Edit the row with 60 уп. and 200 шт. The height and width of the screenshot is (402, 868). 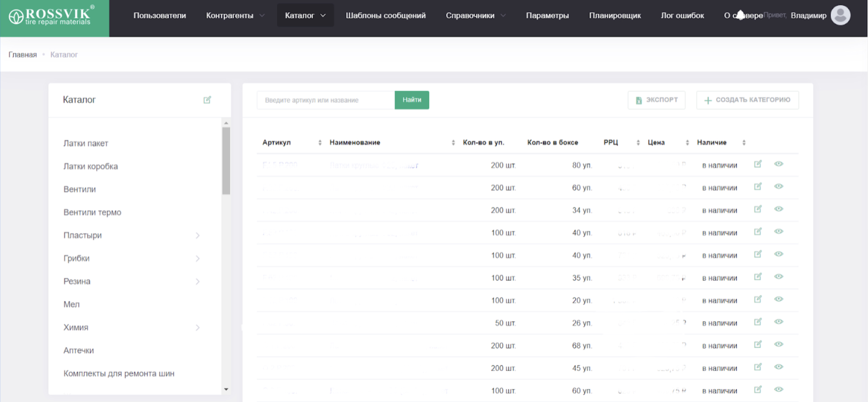click(758, 186)
